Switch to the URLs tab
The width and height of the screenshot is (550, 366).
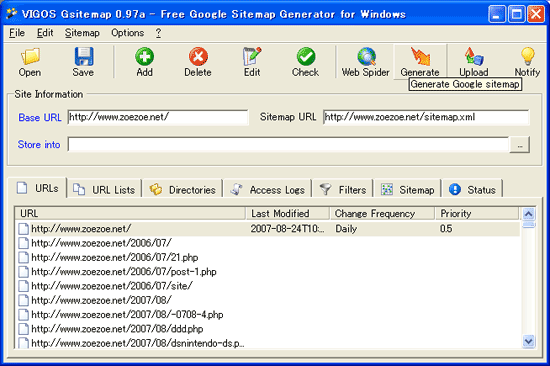37,188
